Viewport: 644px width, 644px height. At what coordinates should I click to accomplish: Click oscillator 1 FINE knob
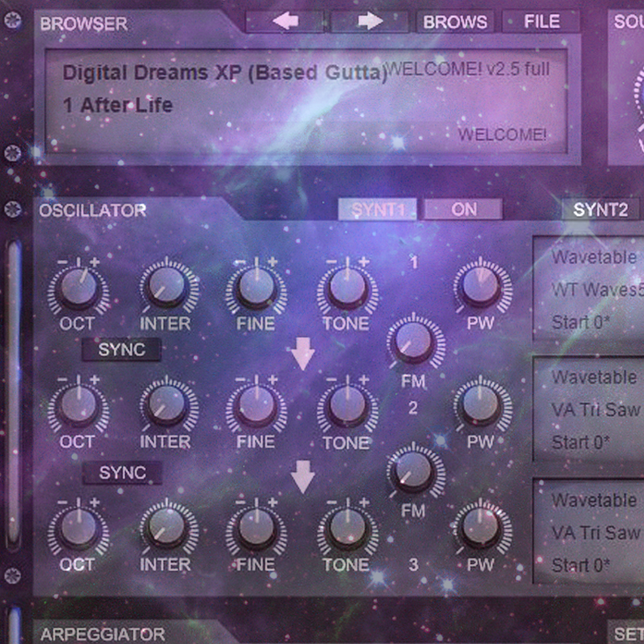[x=256, y=288]
